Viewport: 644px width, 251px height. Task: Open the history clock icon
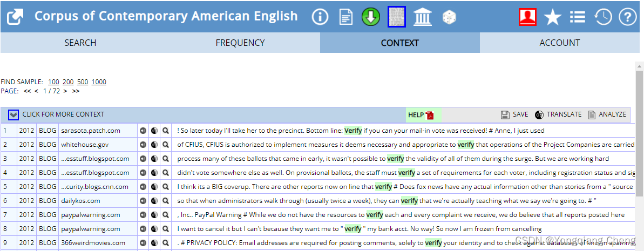[603, 17]
